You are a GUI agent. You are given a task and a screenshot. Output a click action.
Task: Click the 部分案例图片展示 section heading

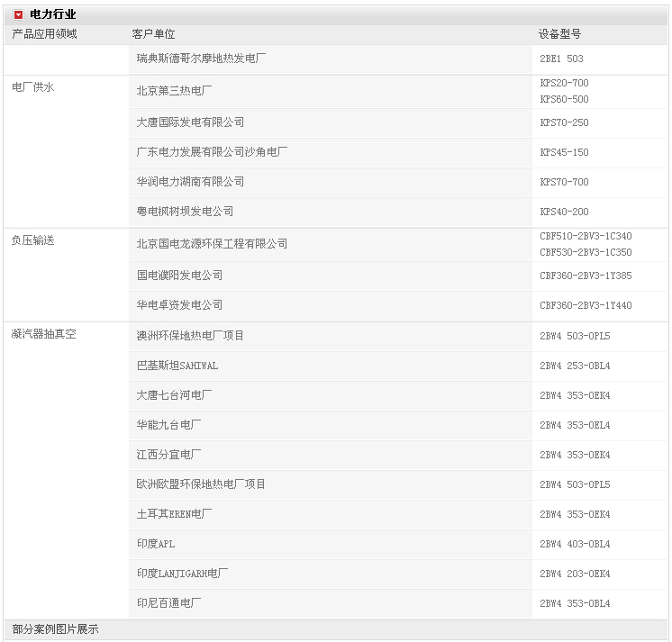click(55, 629)
